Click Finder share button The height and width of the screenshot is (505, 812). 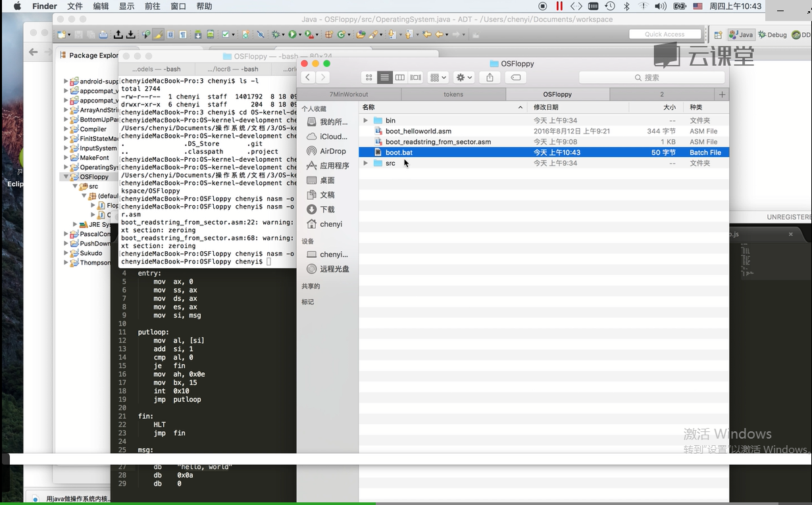click(490, 78)
